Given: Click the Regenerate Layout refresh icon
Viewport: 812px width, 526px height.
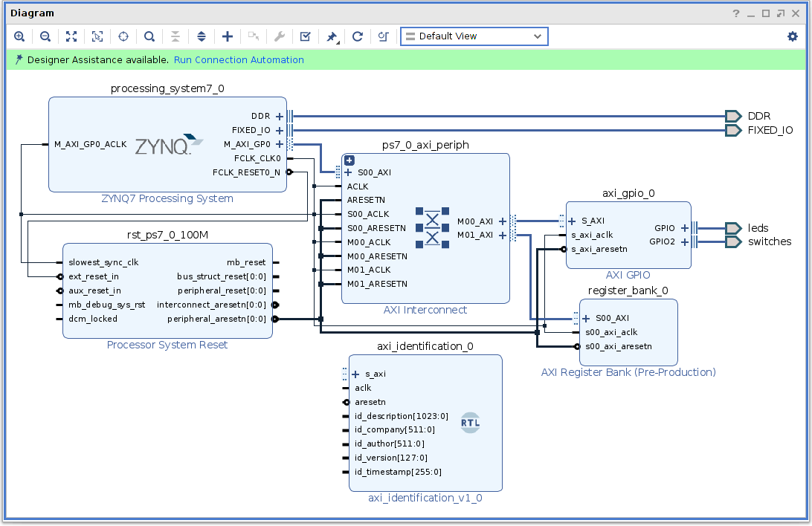Looking at the screenshot, I should (x=358, y=36).
